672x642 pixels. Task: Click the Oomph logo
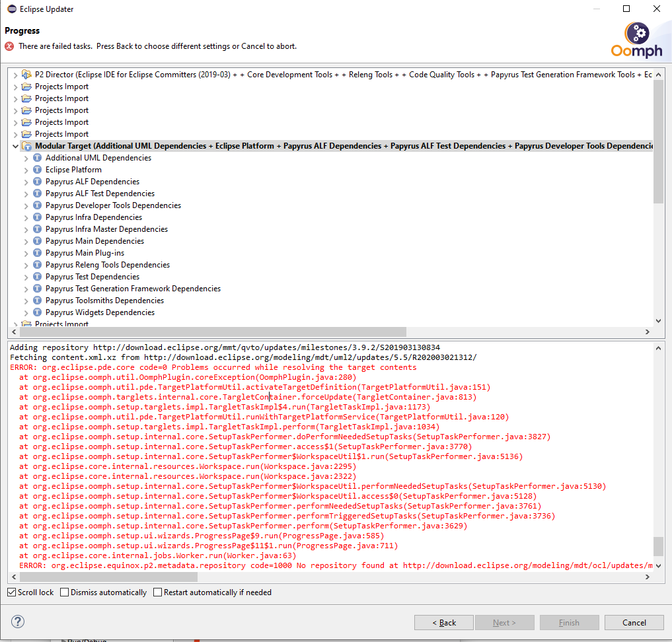coord(637,40)
